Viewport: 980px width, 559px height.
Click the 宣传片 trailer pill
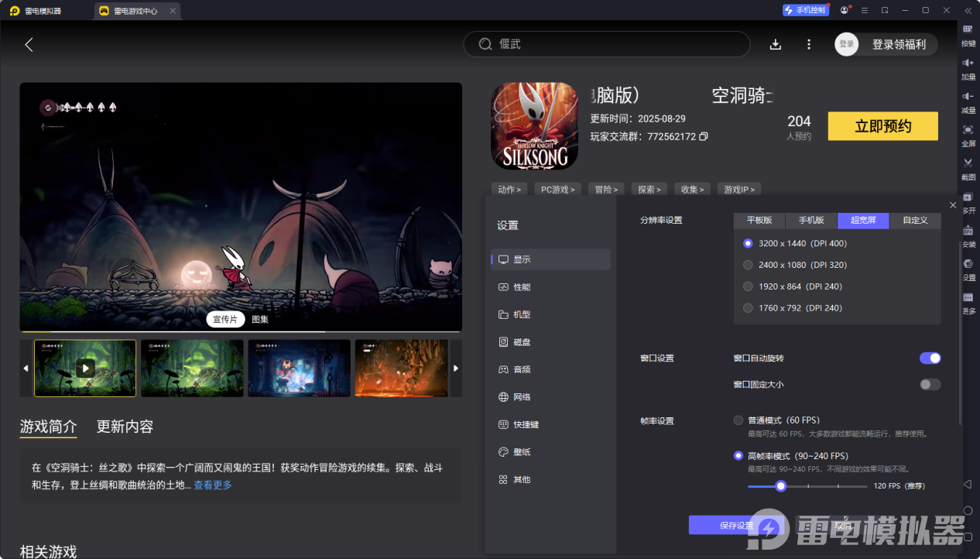pyautogui.click(x=225, y=319)
